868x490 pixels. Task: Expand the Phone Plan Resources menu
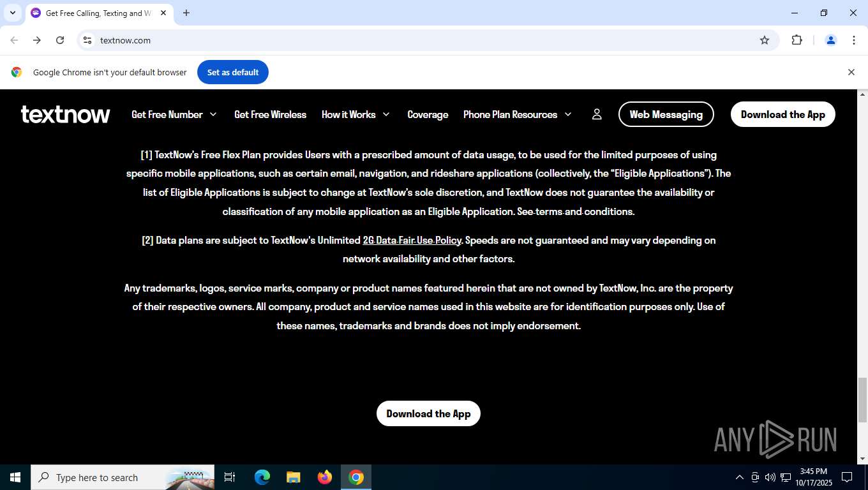(x=518, y=114)
